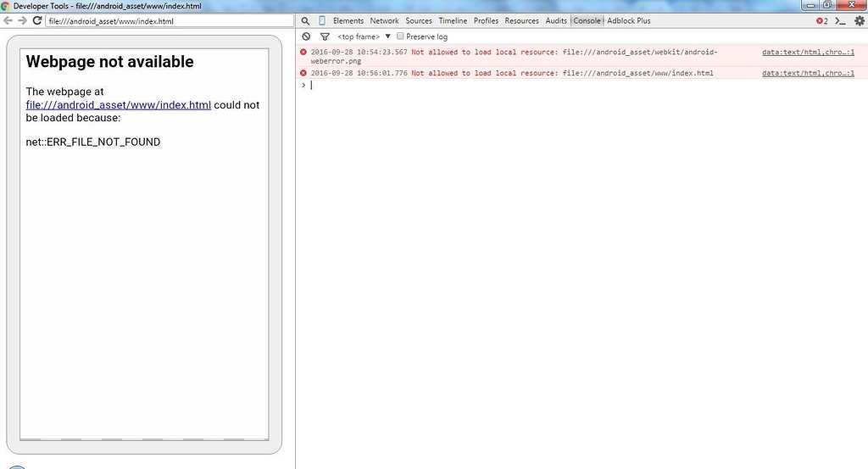
Task: Minimize the Developer Tools window
Action: point(810,5)
